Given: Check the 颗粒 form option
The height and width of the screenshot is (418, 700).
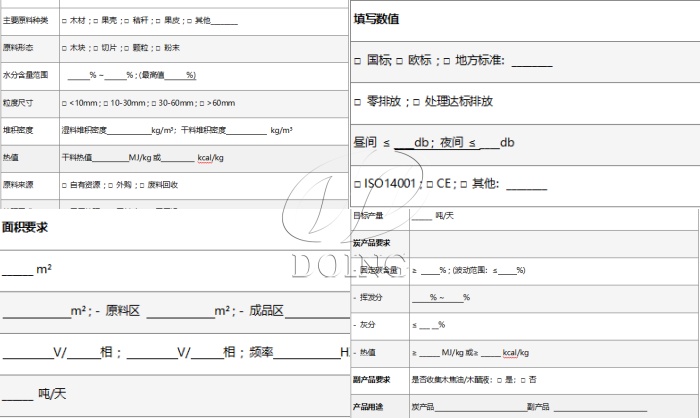Looking at the screenshot, I should click(x=127, y=48).
